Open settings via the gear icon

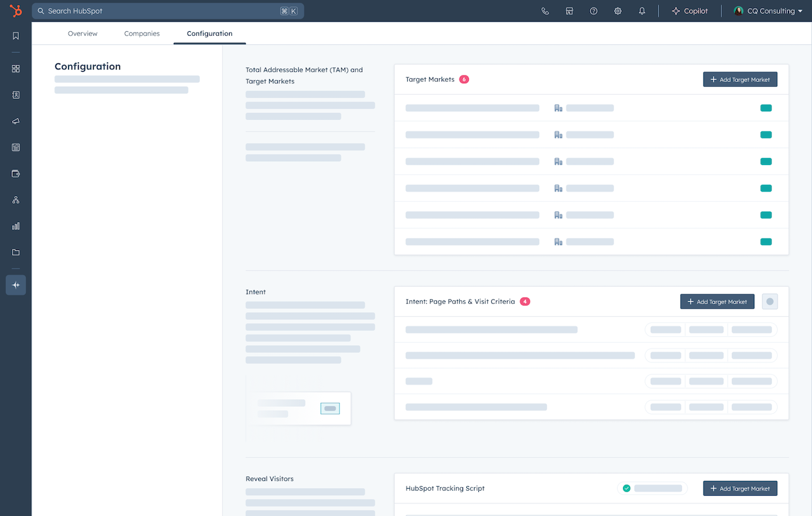click(x=617, y=11)
